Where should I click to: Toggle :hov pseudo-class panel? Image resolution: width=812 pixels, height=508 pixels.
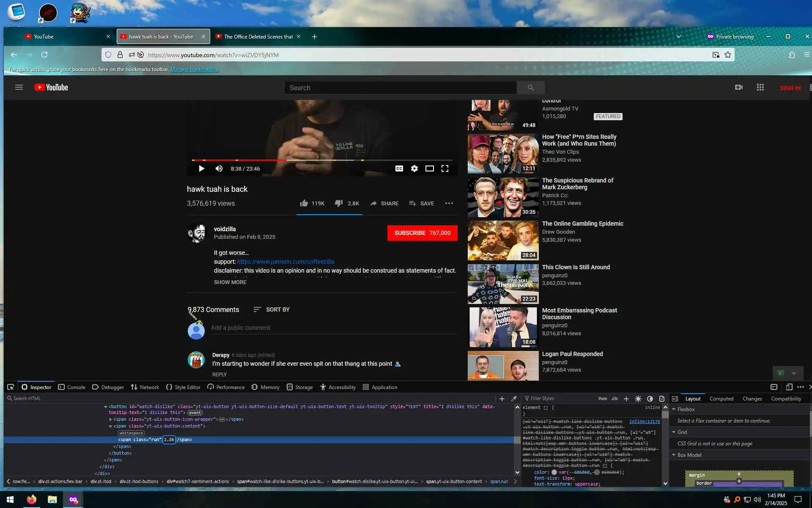pyautogui.click(x=603, y=398)
